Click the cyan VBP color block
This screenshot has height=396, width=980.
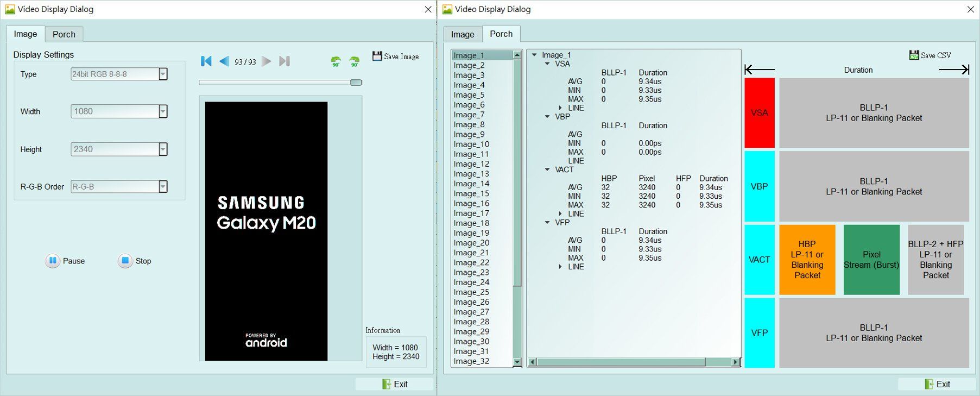point(759,186)
